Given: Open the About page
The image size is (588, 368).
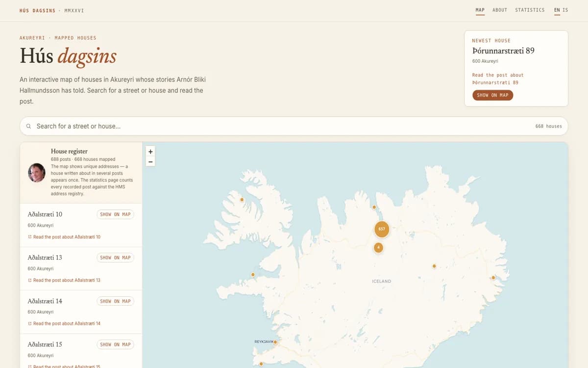Looking at the screenshot, I should [x=500, y=10].
